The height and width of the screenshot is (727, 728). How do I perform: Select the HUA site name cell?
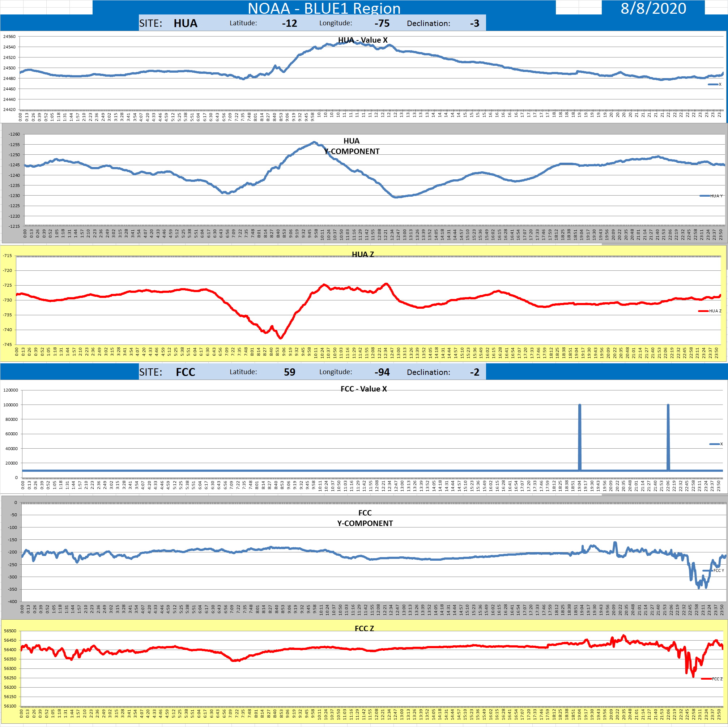pos(186,23)
